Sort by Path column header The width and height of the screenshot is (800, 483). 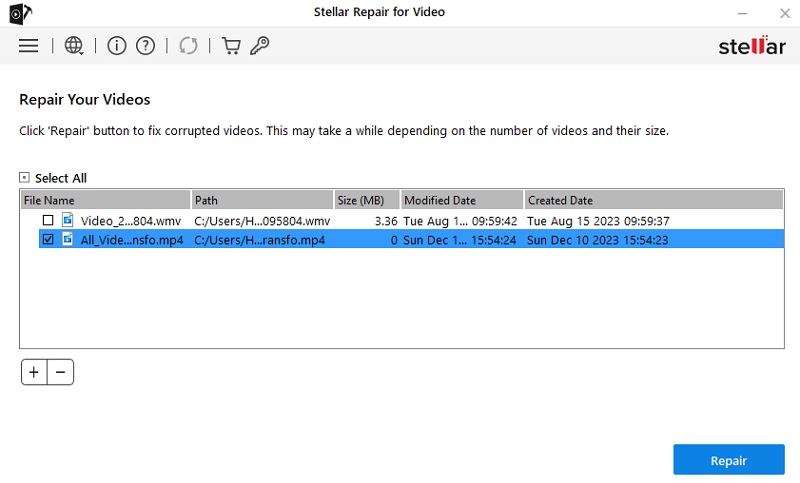click(262, 200)
